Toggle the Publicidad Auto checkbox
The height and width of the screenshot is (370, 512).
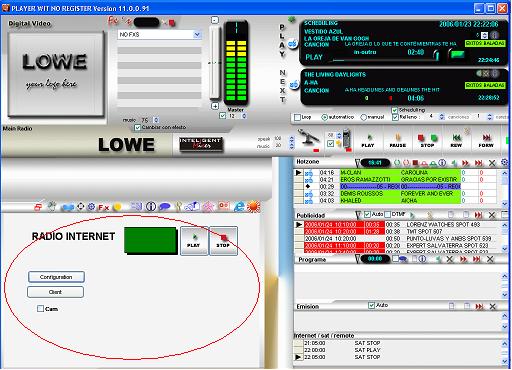[x=367, y=214]
